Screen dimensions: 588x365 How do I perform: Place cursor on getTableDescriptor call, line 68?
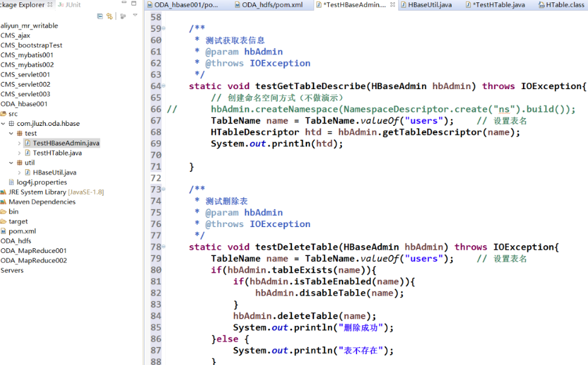tap(432, 132)
